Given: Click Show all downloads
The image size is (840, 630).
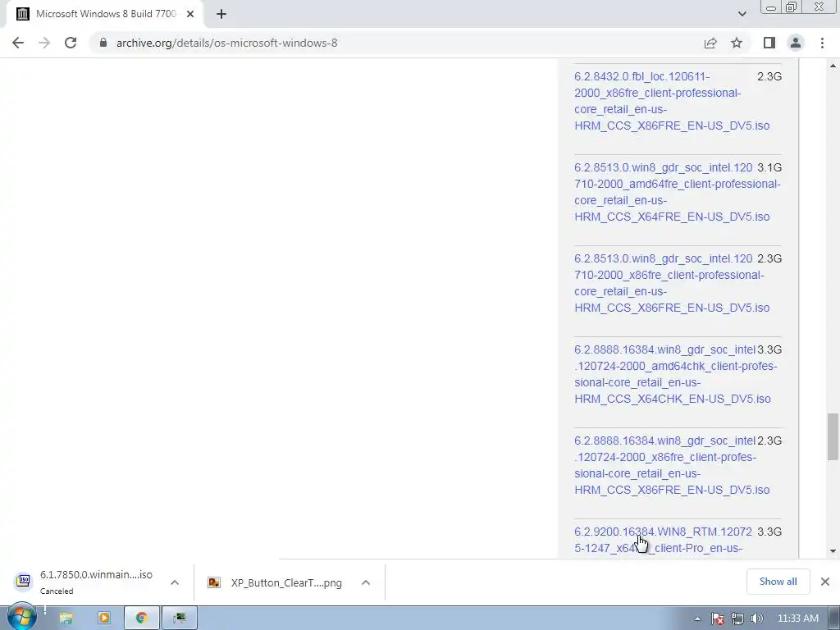Looking at the screenshot, I should 778,582.
